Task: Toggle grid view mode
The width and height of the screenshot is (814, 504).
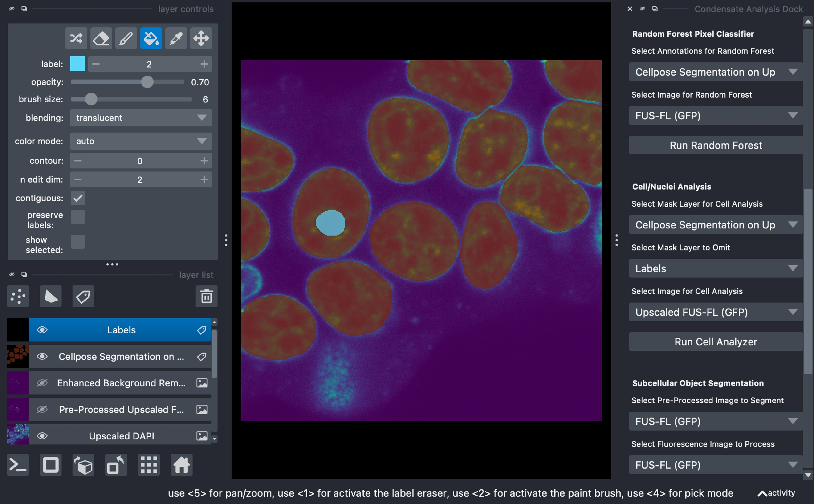Action: pos(149,464)
